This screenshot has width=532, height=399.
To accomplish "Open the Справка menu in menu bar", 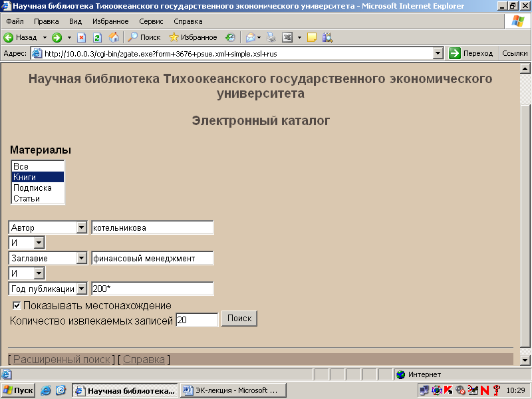I will click(188, 21).
